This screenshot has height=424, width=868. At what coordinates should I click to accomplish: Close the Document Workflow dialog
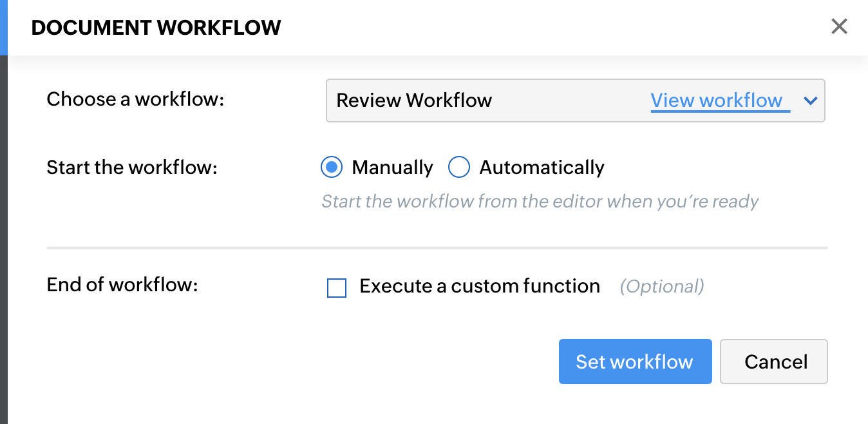(839, 26)
